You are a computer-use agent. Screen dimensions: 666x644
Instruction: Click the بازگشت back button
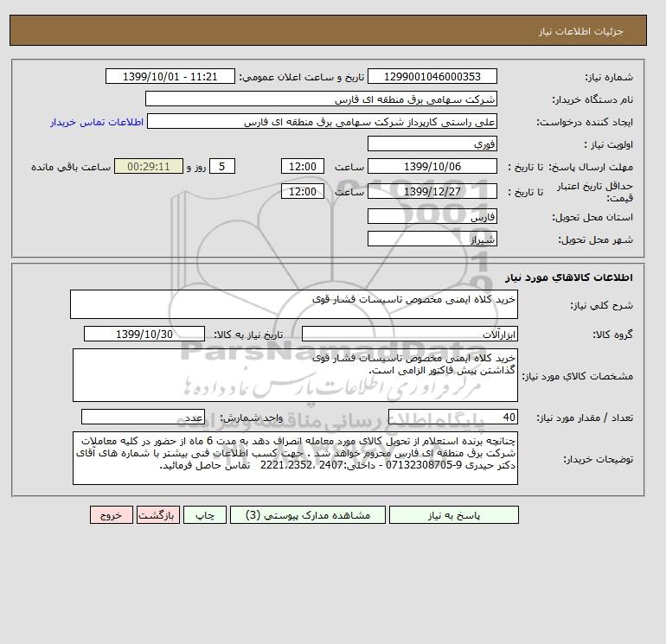158,514
